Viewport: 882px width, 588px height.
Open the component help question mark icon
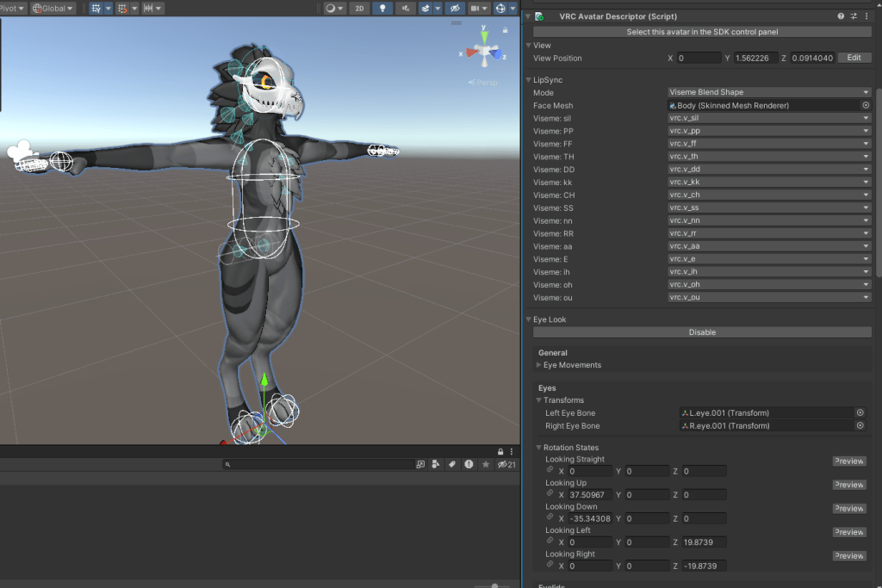click(x=841, y=16)
